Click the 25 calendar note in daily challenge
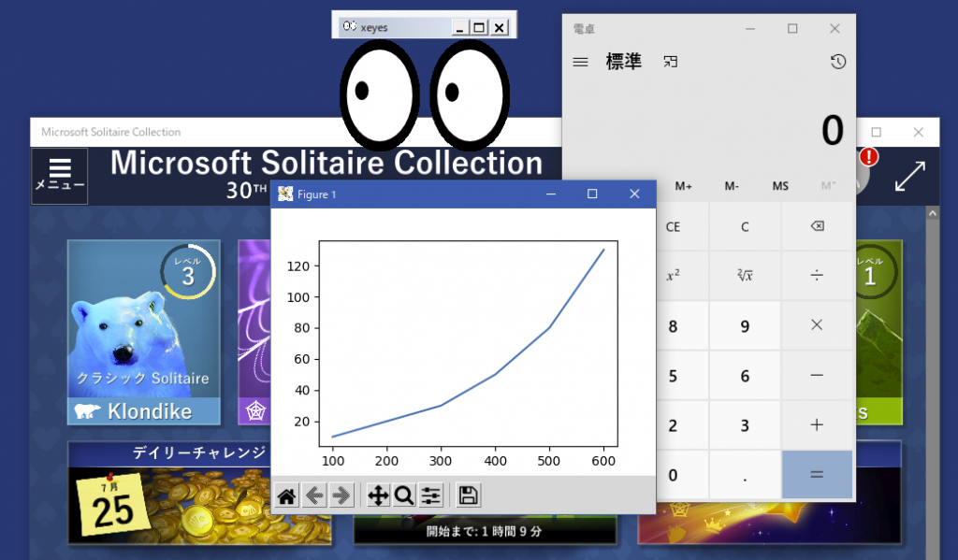Screen dimensions: 958x560 [114, 507]
